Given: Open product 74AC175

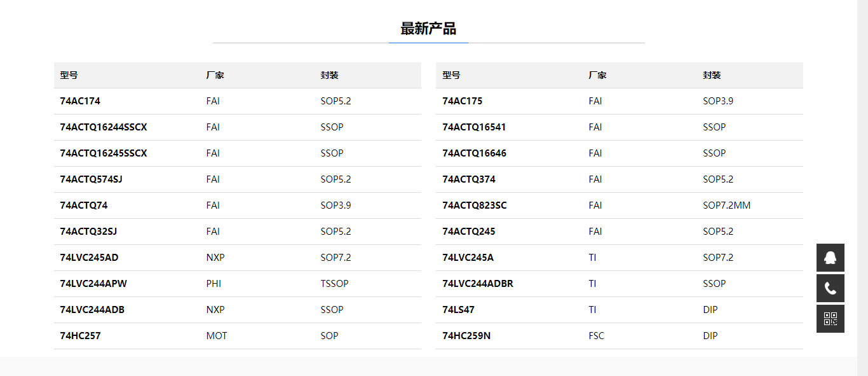Looking at the screenshot, I should [462, 101].
